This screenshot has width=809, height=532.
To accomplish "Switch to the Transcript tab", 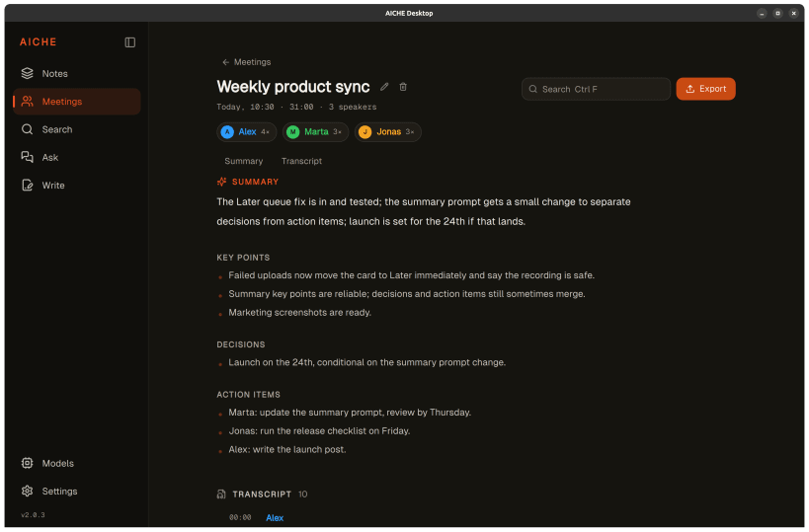I will click(x=301, y=161).
